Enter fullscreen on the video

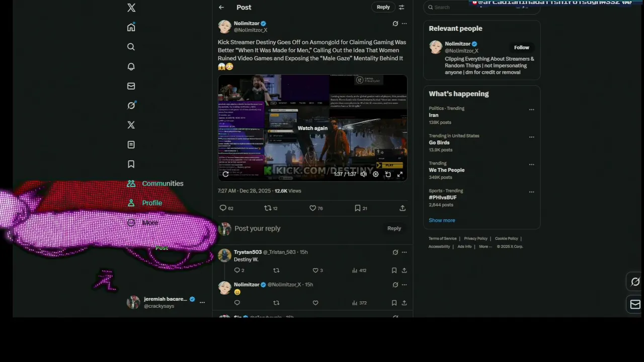(x=400, y=174)
